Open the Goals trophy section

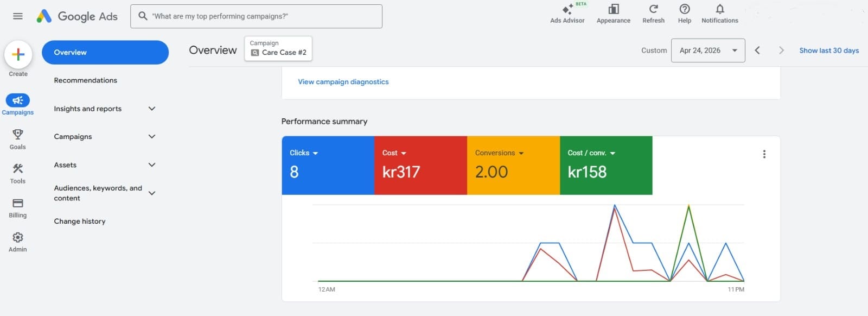pos(18,139)
